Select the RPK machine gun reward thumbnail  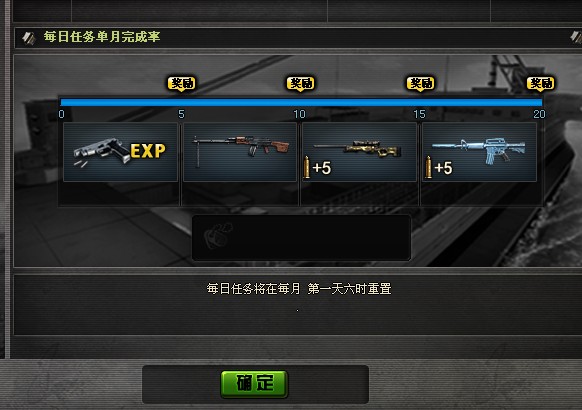(x=240, y=152)
